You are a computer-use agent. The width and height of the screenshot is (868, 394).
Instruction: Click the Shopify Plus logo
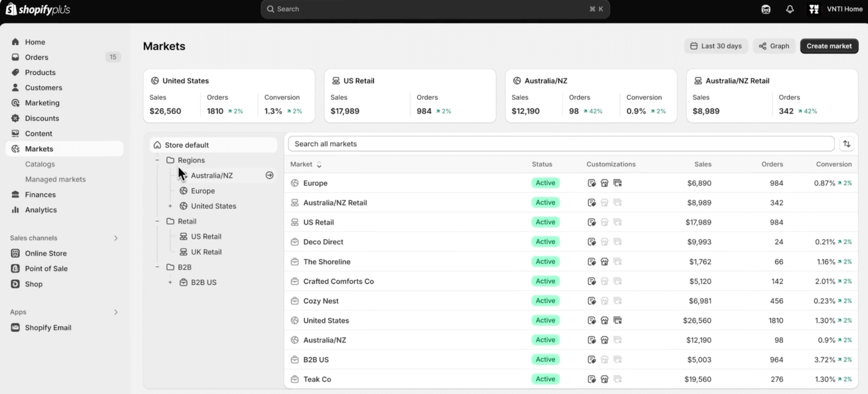(38, 9)
